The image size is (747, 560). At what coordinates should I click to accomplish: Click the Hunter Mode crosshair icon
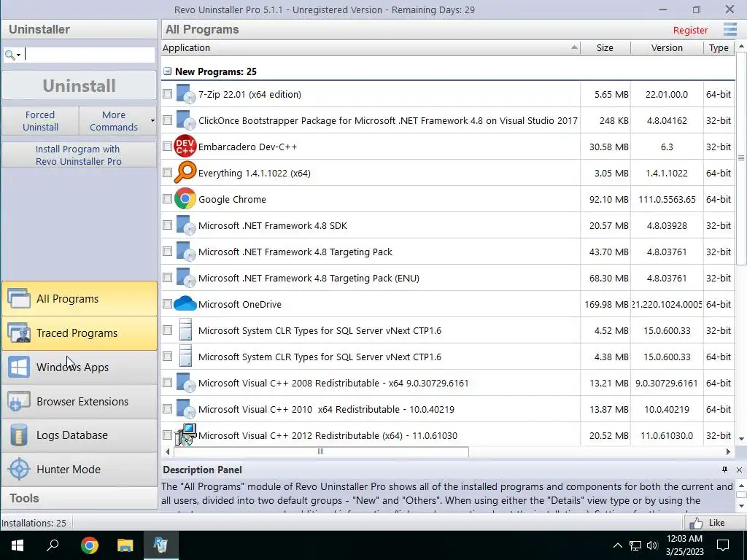tap(19, 469)
